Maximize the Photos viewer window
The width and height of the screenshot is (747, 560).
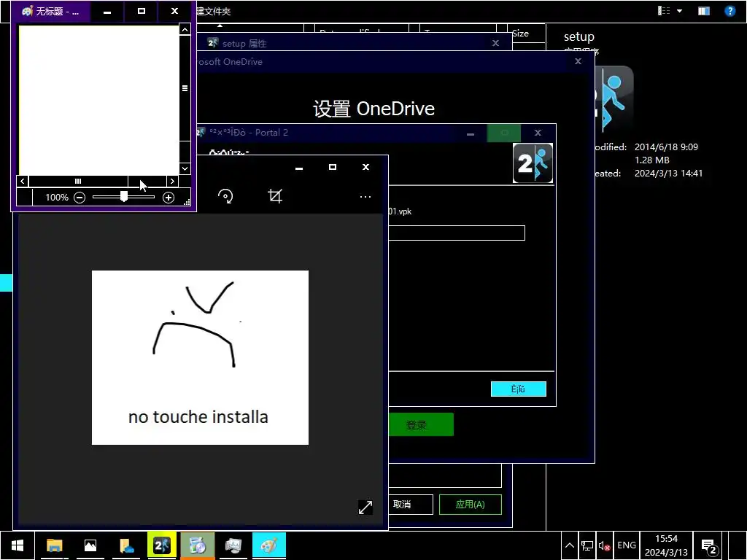tap(333, 167)
